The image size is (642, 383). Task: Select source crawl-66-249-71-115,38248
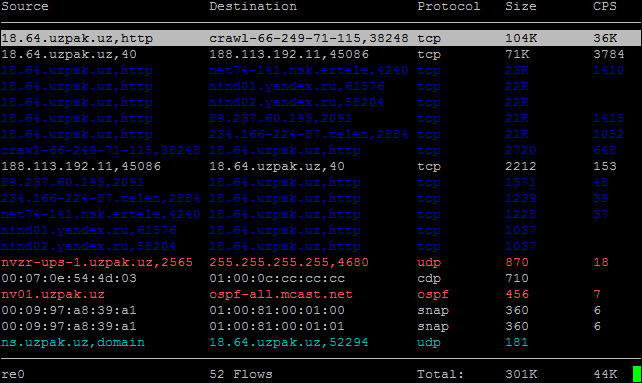[101, 150]
